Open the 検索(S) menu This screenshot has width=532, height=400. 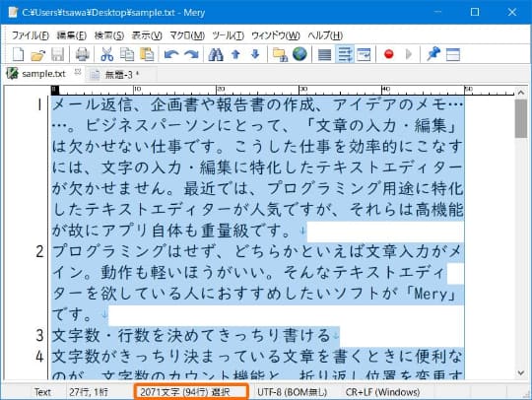(109, 35)
